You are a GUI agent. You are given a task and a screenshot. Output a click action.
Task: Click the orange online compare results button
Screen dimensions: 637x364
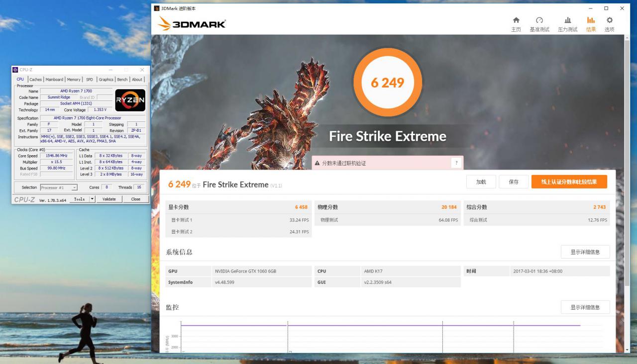(x=569, y=182)
